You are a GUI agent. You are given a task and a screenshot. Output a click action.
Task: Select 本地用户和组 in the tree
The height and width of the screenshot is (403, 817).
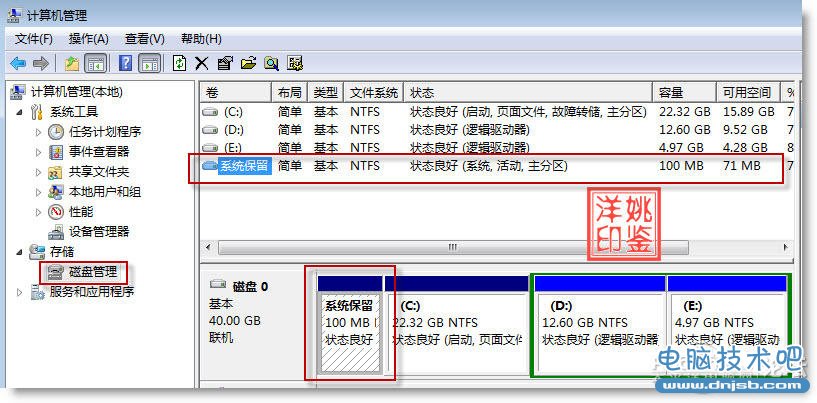tap(105, 192)
